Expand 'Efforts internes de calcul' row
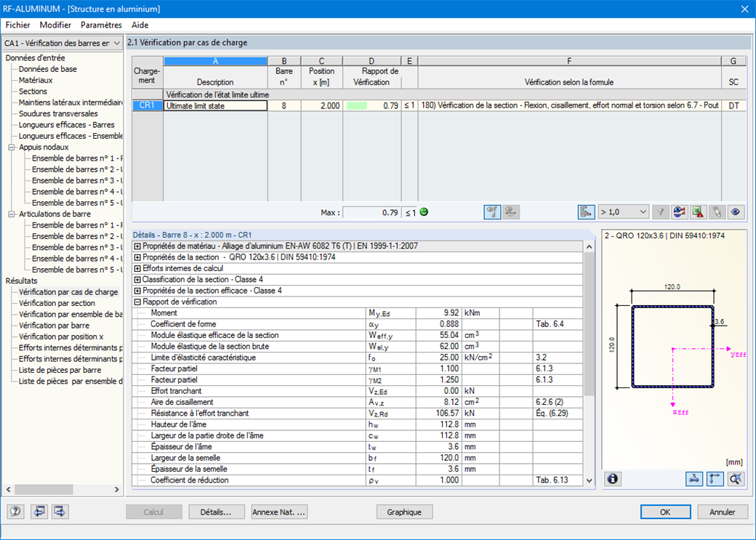 point(137,269)
